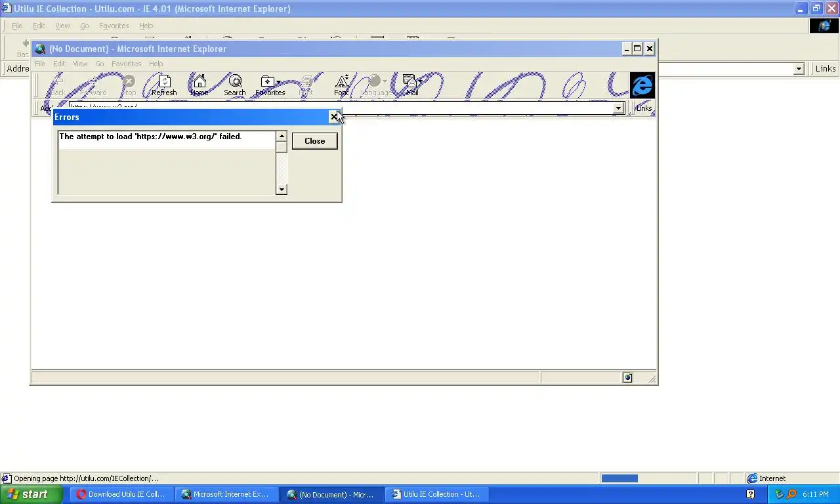
Task: Click the Internet zone label in status bar
Action: (772, 478)
